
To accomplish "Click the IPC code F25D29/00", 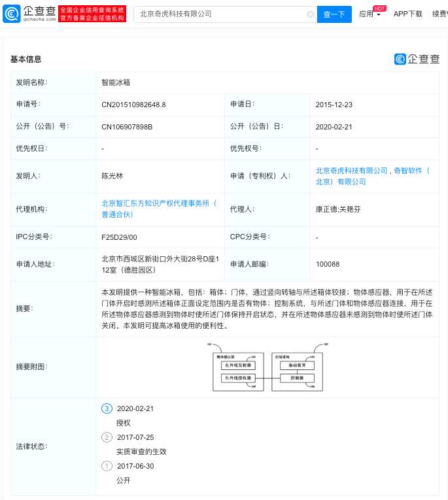I will pyautogui.click(x=119, y=237).
